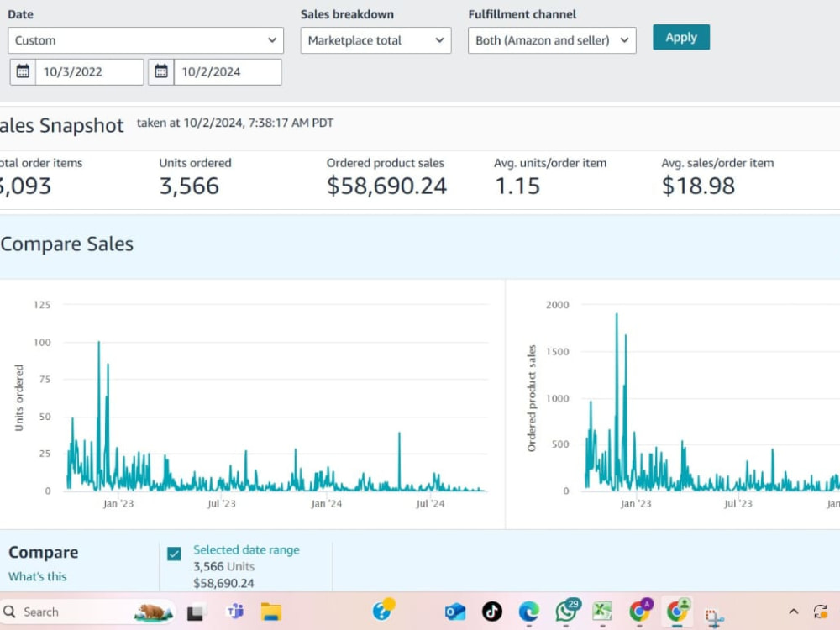Click the Jul '24 axis label
This screenshot has height=630, width=840.
click(430, 503)
